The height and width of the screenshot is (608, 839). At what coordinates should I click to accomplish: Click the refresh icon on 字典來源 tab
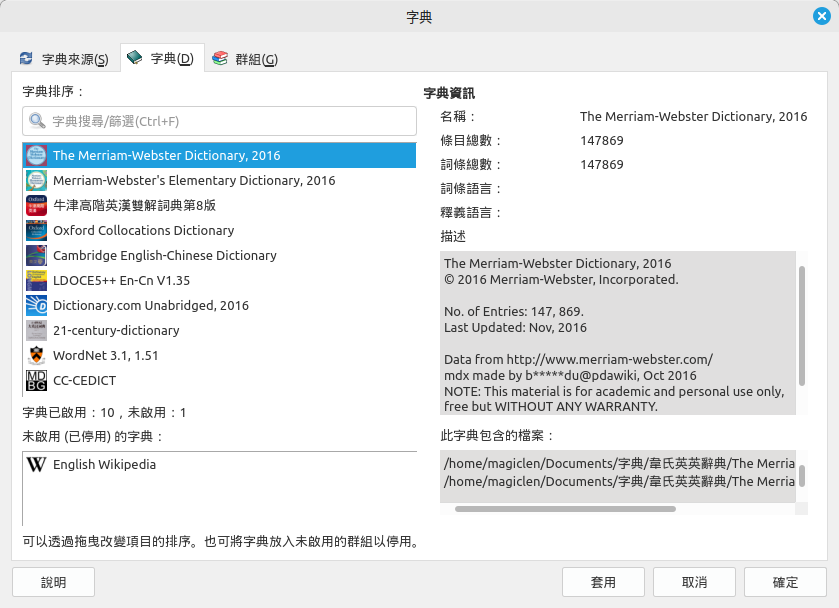pos(26,58)
